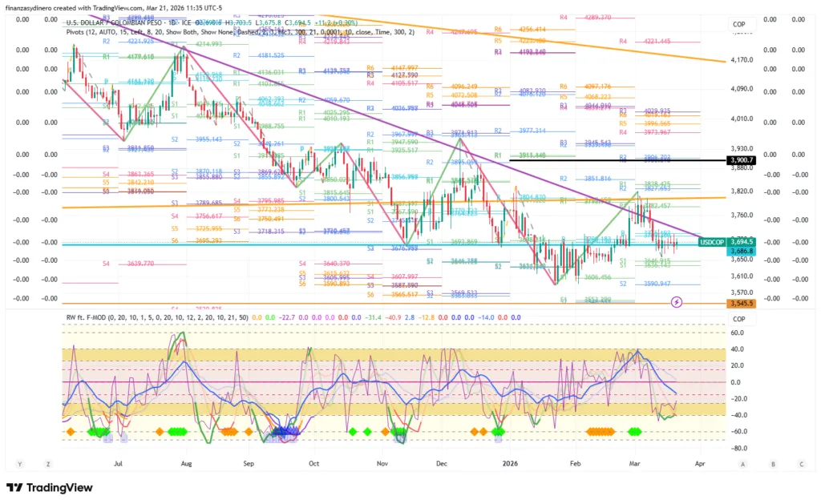Click the A scale marker on time axis
The height and width of the screenshot is (504, 821).
point(743,464)
